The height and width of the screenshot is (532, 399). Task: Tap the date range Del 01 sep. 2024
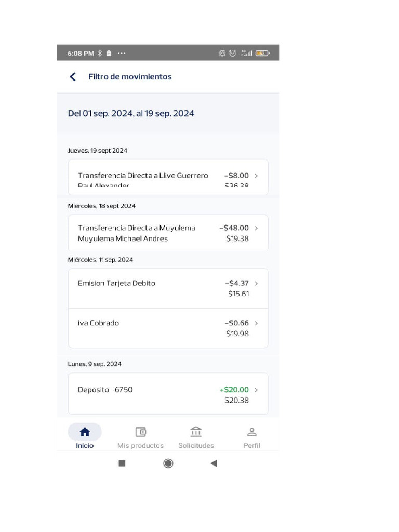131,113
